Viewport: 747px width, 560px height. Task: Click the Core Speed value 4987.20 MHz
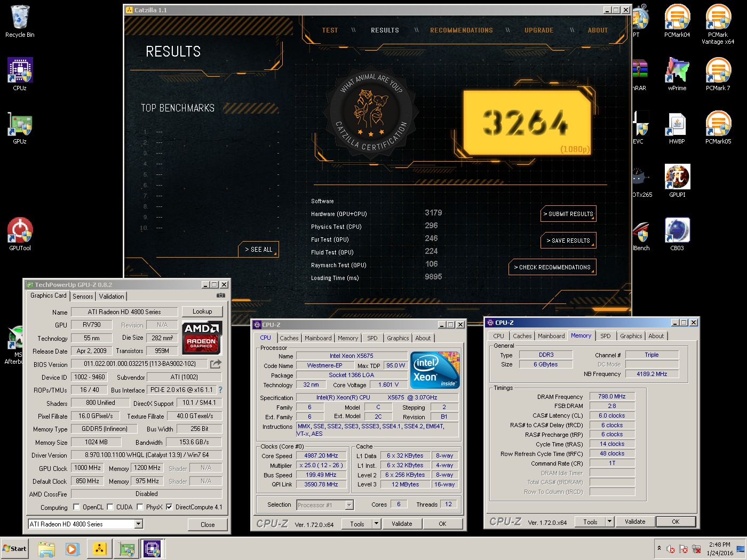321,455
